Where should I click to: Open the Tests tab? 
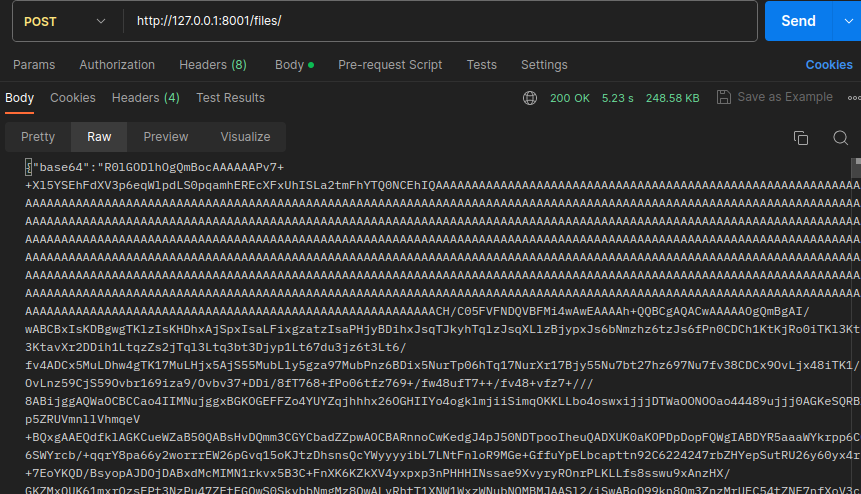click(482, 65)
